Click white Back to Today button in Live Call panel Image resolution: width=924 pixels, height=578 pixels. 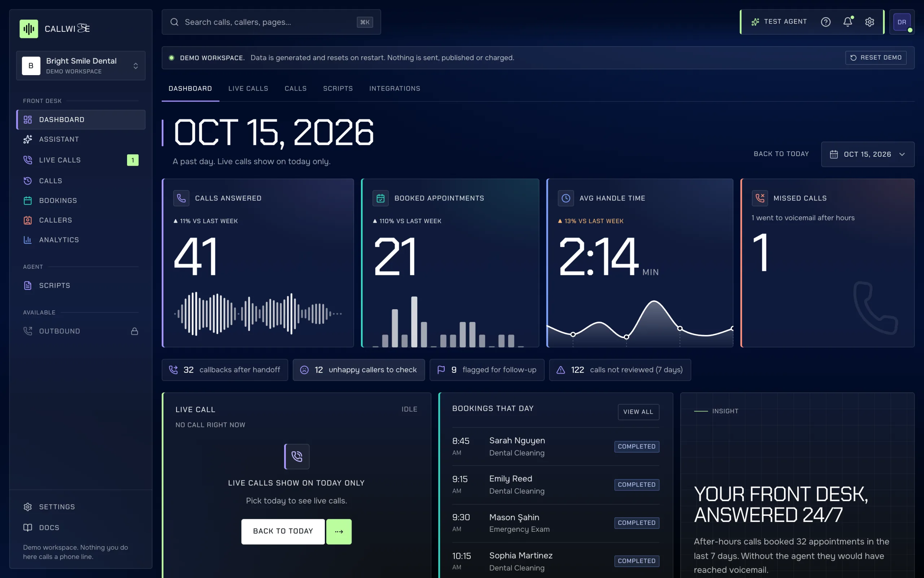(283, 531)
